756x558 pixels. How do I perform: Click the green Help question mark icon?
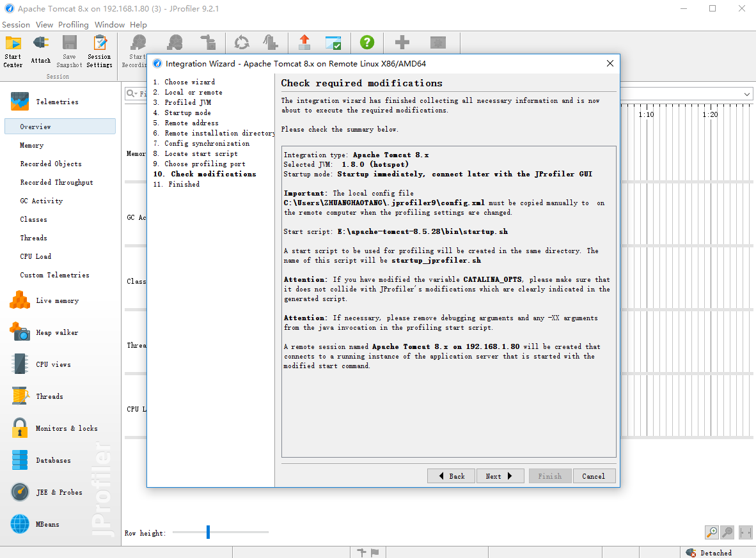point(367,42)
